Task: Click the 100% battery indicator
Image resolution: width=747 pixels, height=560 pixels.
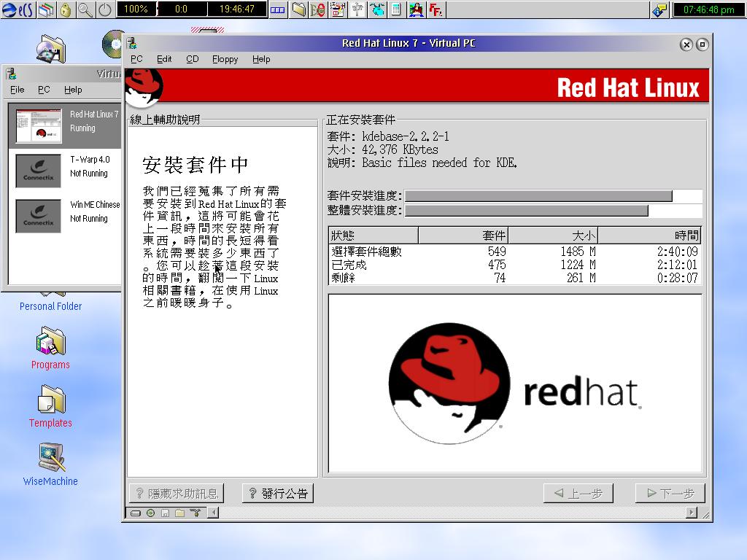Action: point(136,9)
